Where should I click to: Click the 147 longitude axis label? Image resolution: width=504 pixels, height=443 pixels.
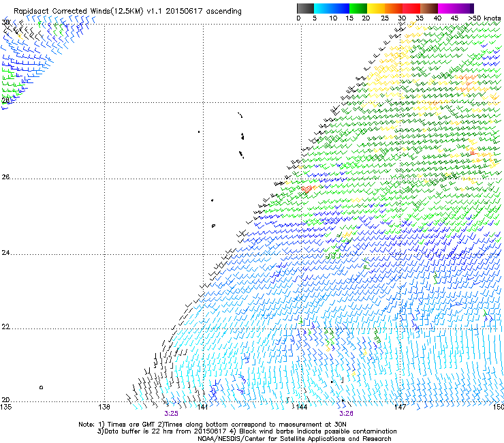[400, 407]
